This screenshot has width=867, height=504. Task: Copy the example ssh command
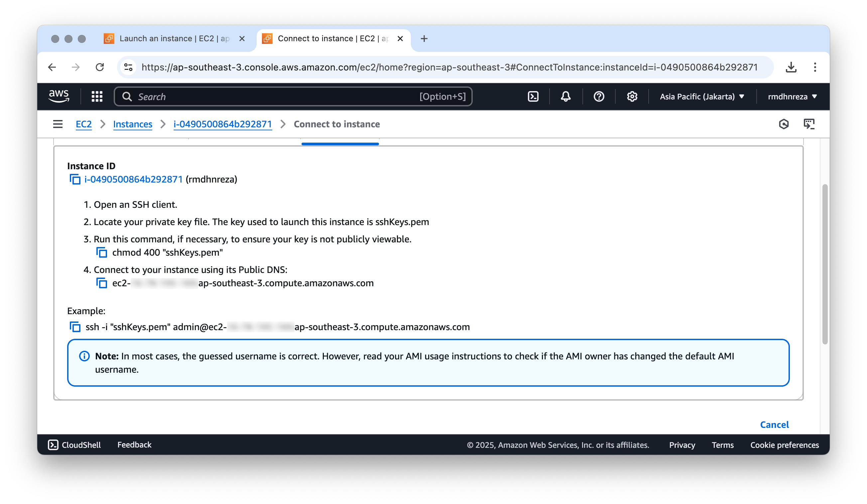75,327
